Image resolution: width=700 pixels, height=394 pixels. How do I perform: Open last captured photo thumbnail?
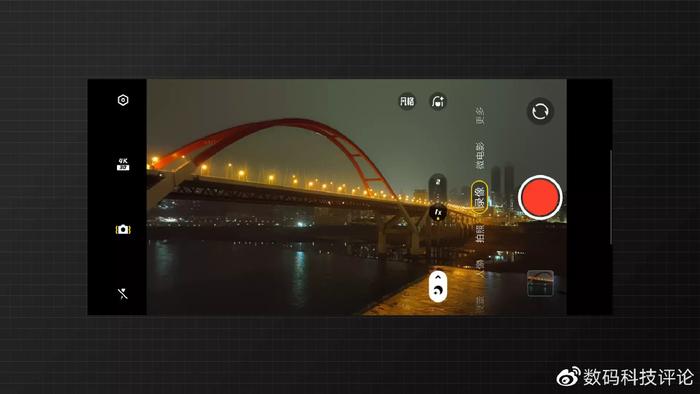tap(540, 283)
